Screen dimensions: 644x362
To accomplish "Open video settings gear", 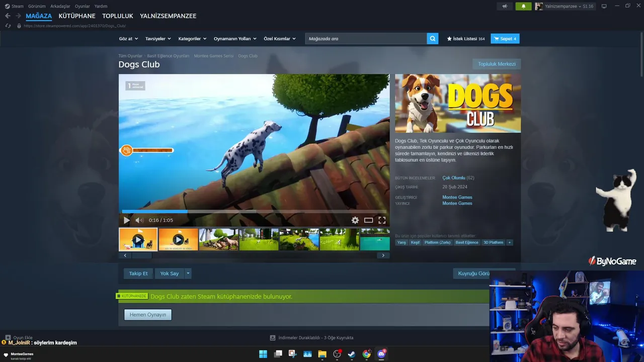I will (x=355, y=220).
